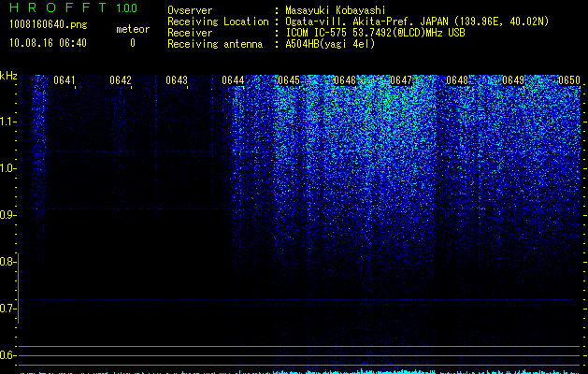Screen dimensions: 588x374
Task: Select the filename 1008160640.png
Action: pyautogui.click(x=49, y=25)
